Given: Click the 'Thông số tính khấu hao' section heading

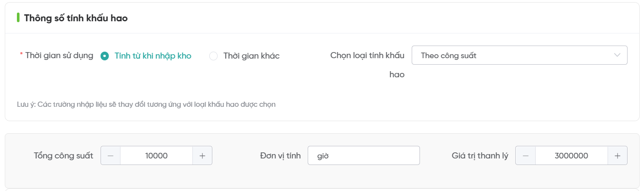Looking at the screenshot, I should 76,18.
